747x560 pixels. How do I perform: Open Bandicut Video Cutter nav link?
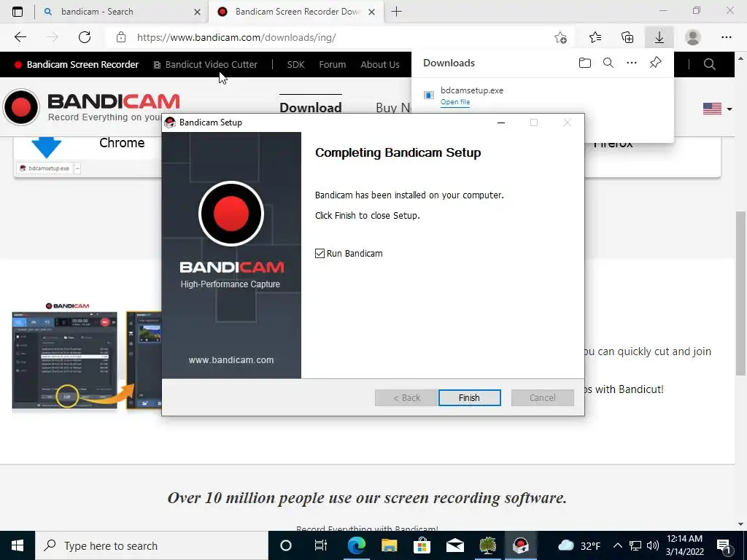[x=205, y=64]
